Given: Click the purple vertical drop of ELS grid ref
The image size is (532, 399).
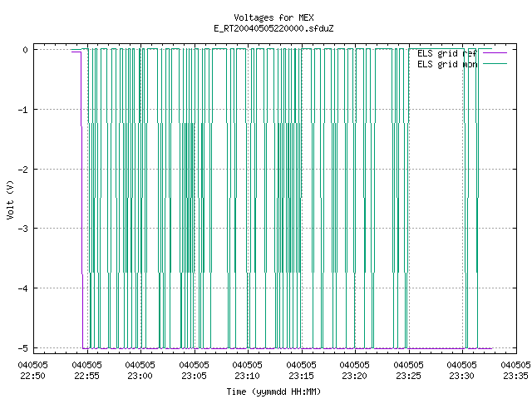Looking at the screenshot, I should tap(81, 200).
